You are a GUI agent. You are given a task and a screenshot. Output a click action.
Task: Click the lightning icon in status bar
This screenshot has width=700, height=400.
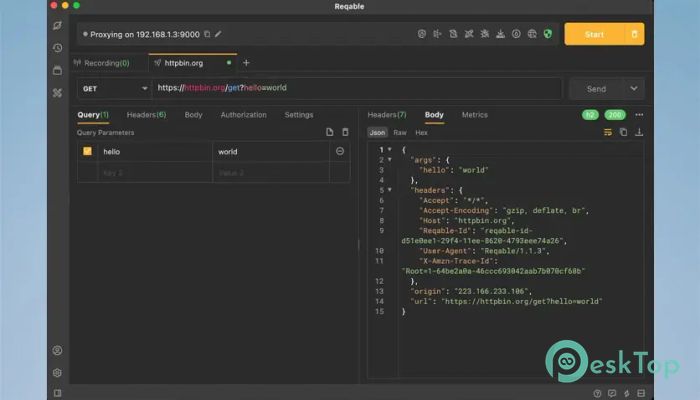click(627, 393)
